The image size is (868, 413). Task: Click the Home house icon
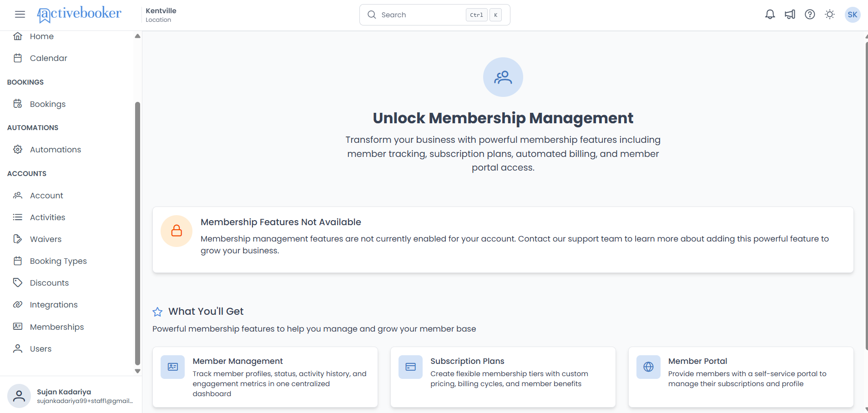18,36
